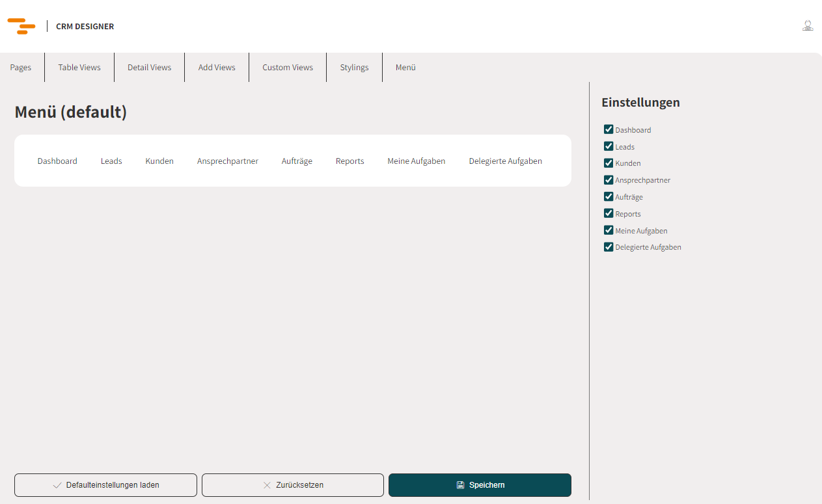Open the user profile avatar icon
This screenshot has width=822, height=504.
[x=808, y=26]
